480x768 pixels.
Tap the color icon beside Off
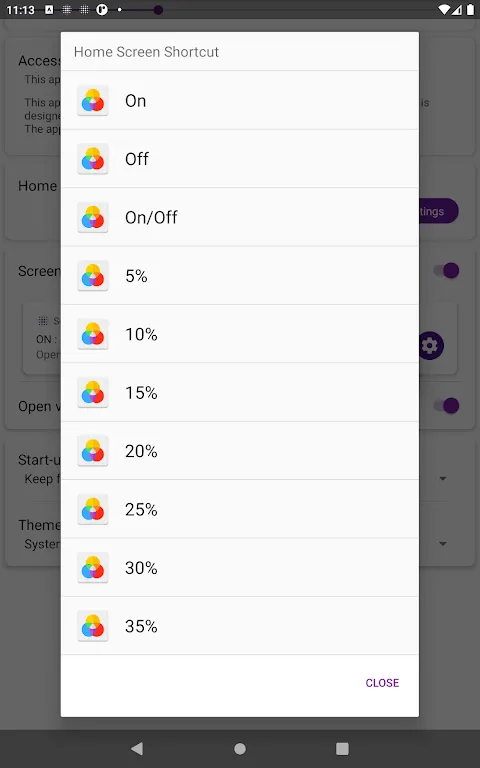93,159
